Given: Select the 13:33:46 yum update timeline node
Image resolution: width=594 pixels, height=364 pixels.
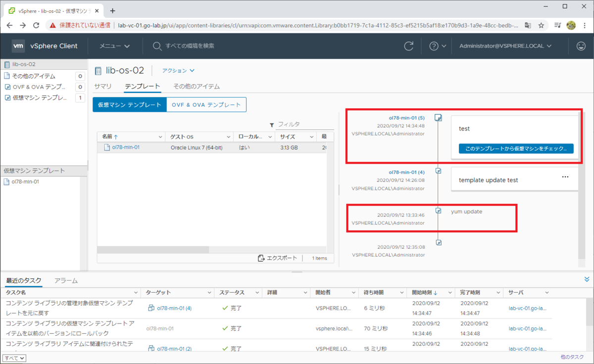Looking at the screenshot, I should pos(438,210).
